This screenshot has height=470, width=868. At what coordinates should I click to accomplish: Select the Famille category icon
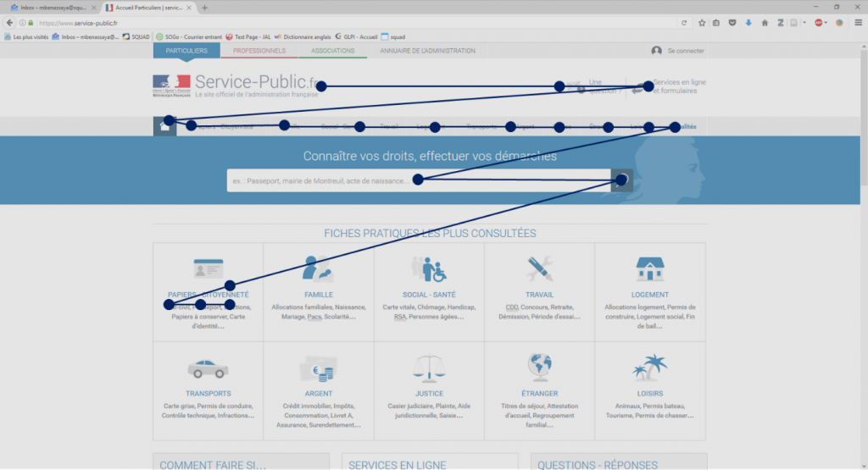(x=318, y=268)
